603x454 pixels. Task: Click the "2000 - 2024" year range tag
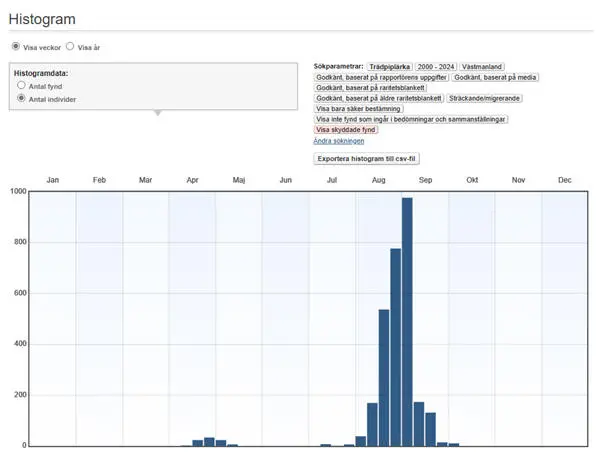(x=437, y=66)
